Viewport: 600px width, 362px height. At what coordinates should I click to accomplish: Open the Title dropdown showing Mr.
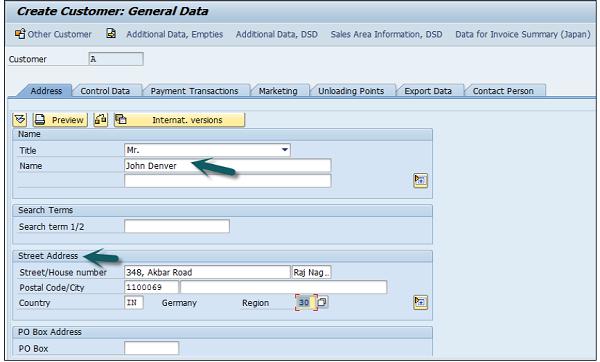coord(207,150)
